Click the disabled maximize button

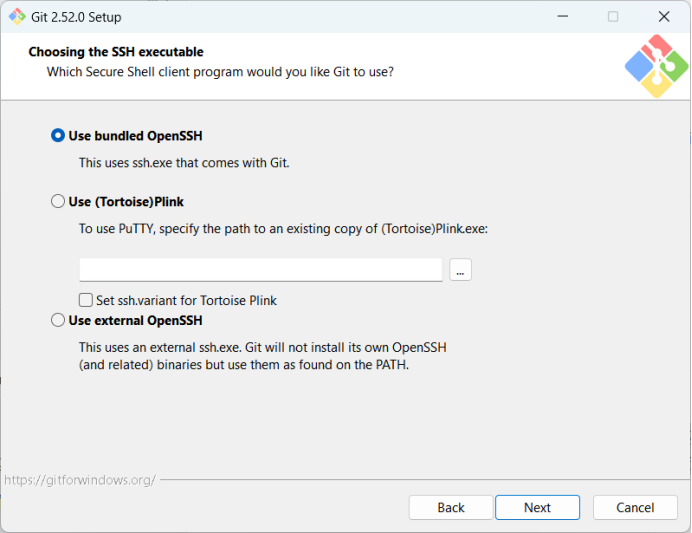pos(613,16)
